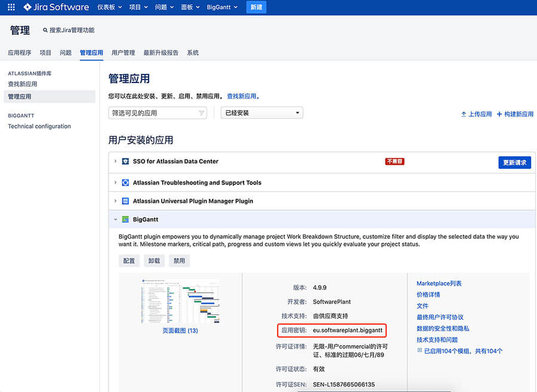Image resolution: width=537 pixels, height=392 pixels.
Task: Open the 最终用户许可协议 link
Action: [x=440, y=317]
